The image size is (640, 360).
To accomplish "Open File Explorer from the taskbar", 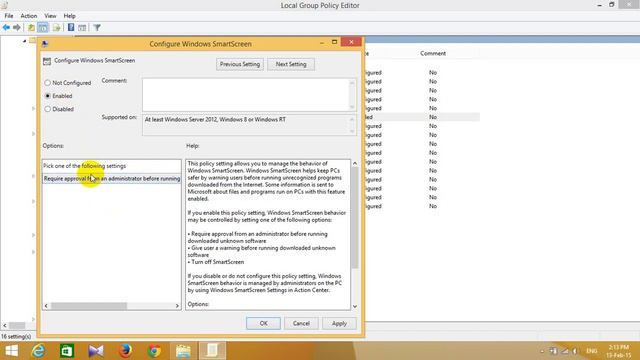I will tap(183, 351).
